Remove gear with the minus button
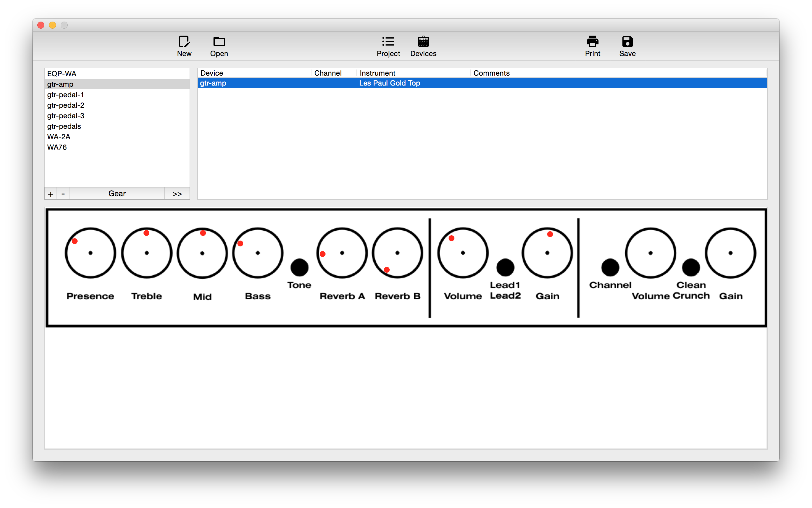This screenshot has height=508, width=812. (63, 194)
